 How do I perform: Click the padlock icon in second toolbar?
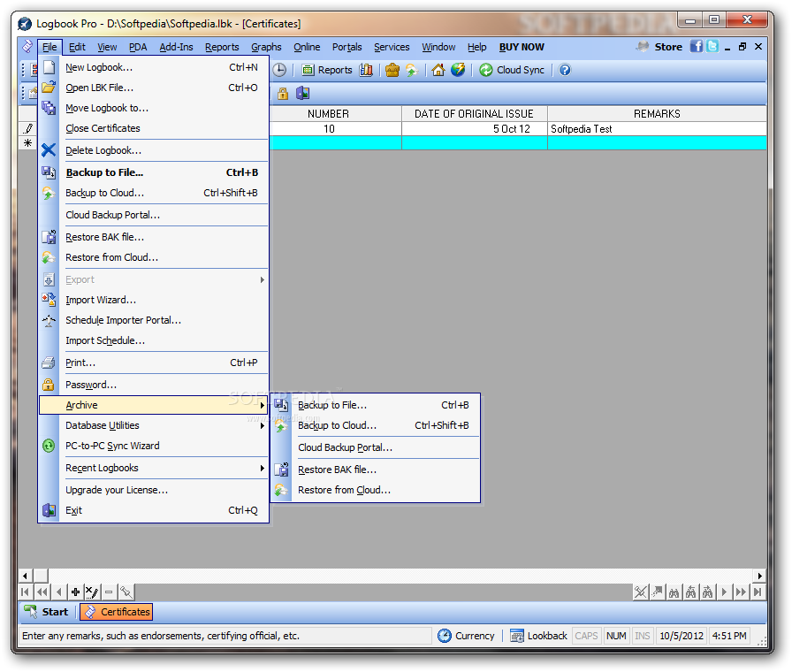(283, 94)
